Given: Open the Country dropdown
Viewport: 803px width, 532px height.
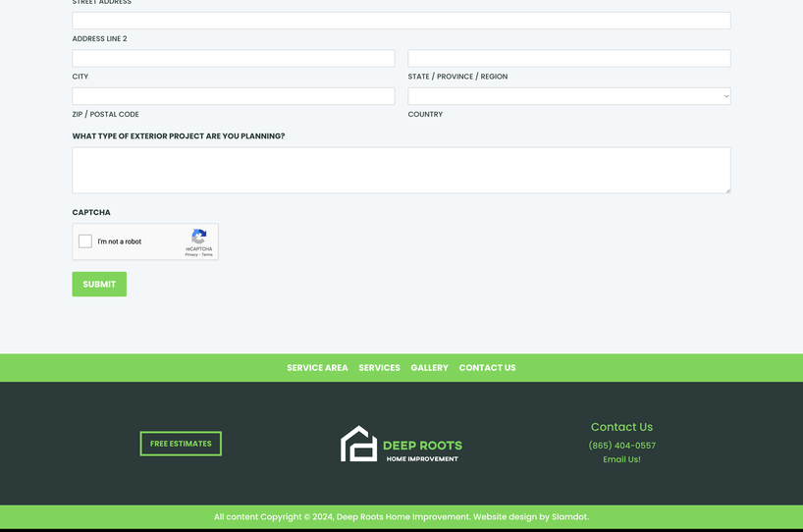Looking at the screenshot, I should (568, 96).
